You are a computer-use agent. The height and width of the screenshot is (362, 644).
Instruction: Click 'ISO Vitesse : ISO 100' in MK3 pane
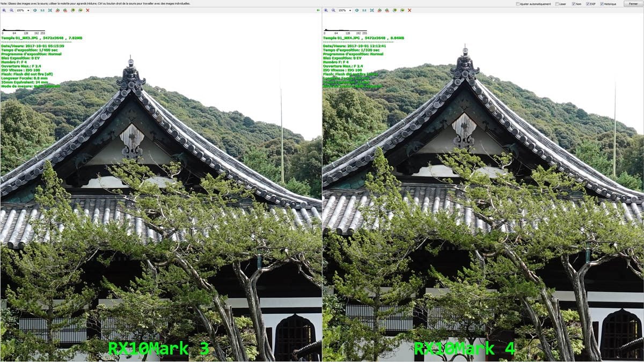pos(21,70)
